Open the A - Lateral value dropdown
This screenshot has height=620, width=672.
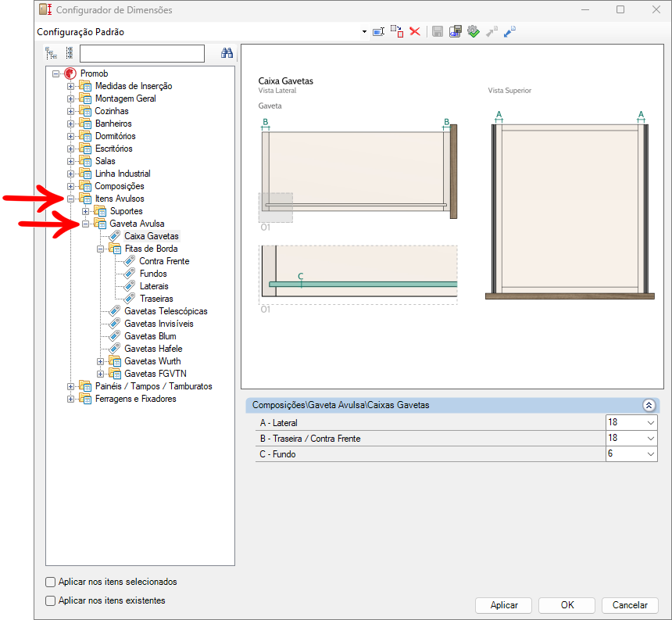tap(651, 423)
